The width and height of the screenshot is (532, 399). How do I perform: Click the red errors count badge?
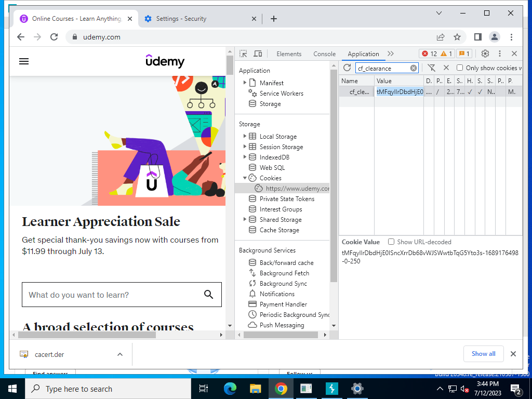coord(429,54)
